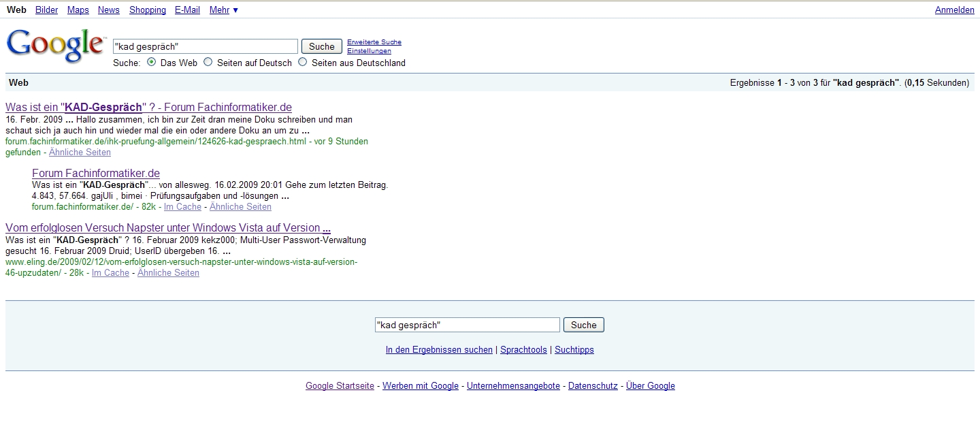Open the Sprachtools link
The image size is (980, 446).
click(523, 349)
